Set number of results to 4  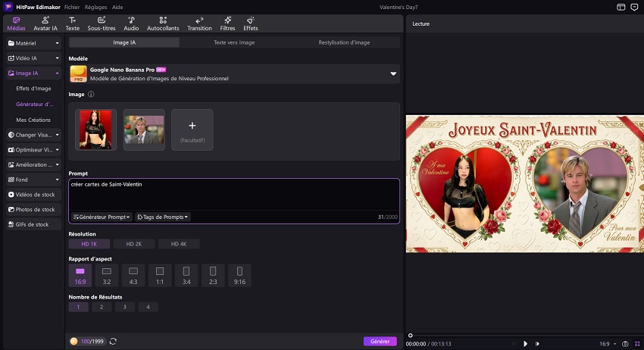pyautogui.click(x=148, y=307)
